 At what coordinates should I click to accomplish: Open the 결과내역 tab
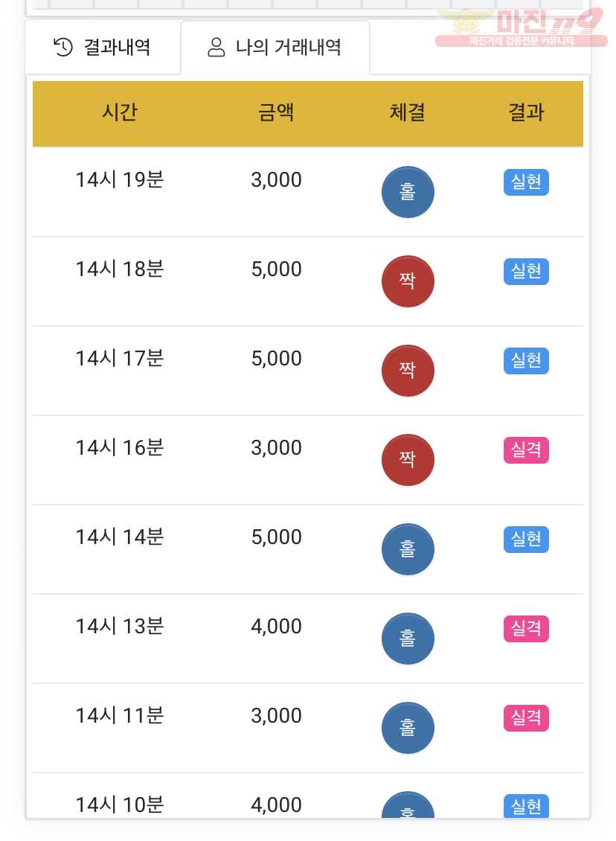pos(103,48)
